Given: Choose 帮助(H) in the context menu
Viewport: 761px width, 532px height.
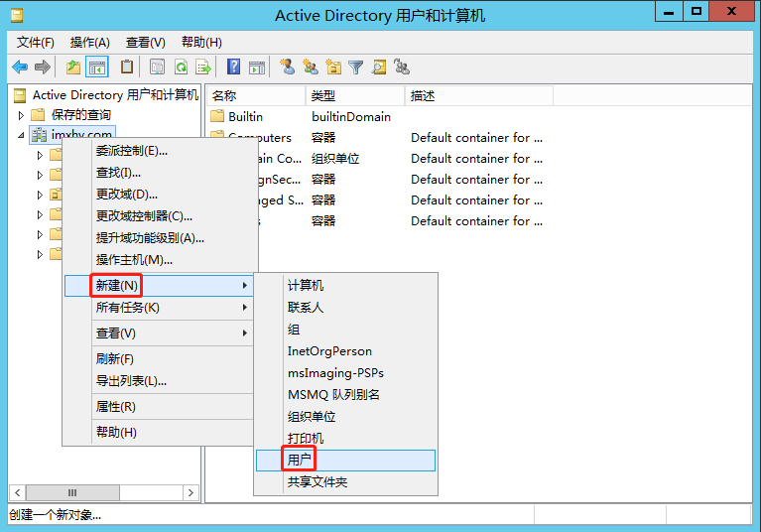Looking at the screenshot, I should pyautogui.click(x=159, y=432).
